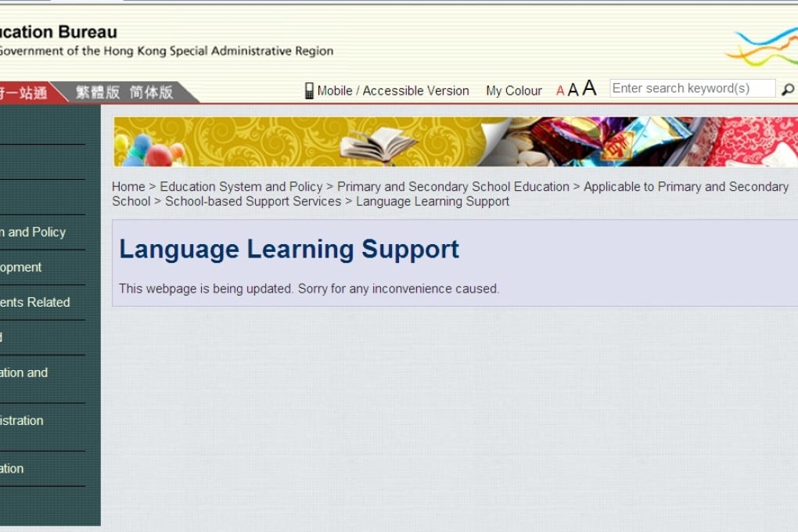Select the medium "A" text size
This screenshot has height=532, width=798.
pyautogui.click(x=573, y=88)
